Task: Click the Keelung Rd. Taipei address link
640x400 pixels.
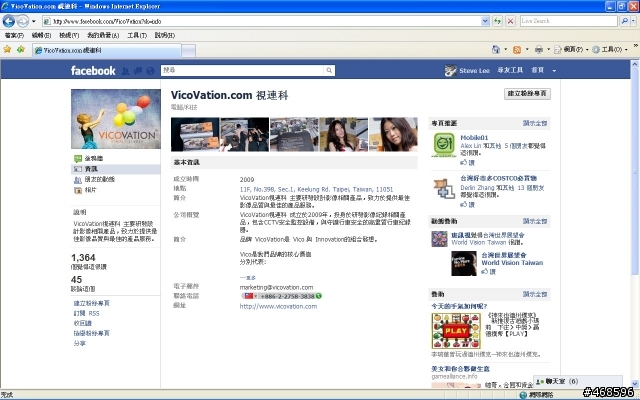Action: (x=316, y=189)
